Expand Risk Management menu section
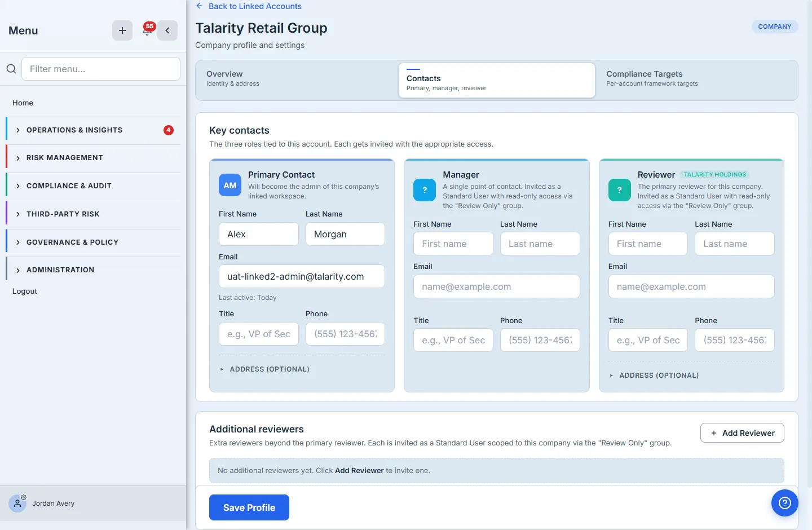The height and width of the screenshot is (530, 812). click(93, 158)
